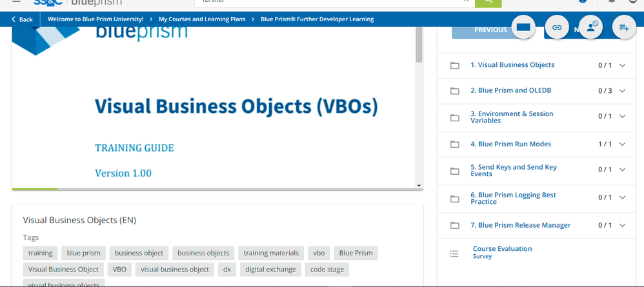Expand the Visual Business Objects section

[x=623, y=65]
